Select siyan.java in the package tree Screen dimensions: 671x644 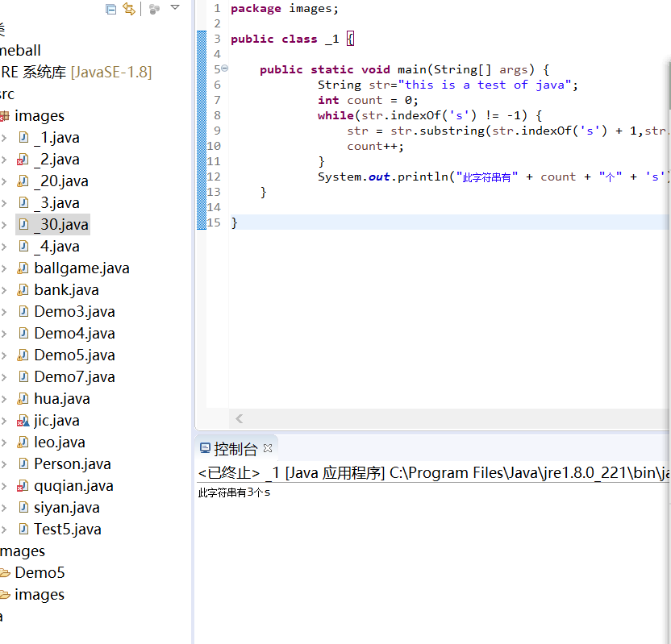(x=67, y=508)
